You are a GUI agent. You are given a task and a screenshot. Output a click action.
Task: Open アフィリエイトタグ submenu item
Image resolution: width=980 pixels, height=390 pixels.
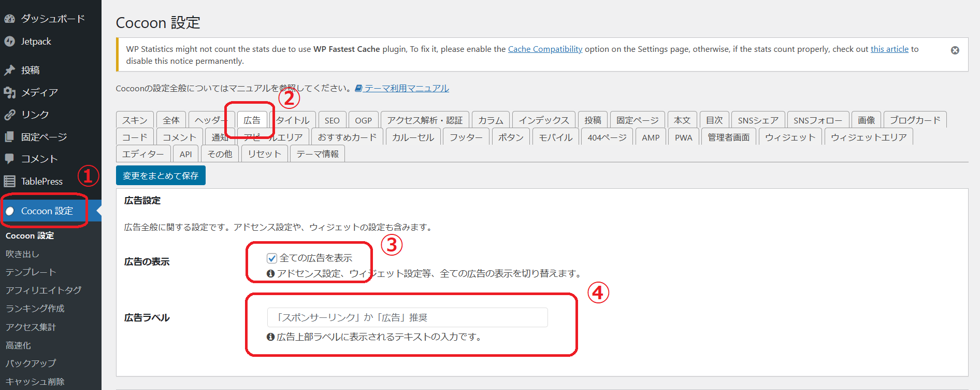pos(44,290)
